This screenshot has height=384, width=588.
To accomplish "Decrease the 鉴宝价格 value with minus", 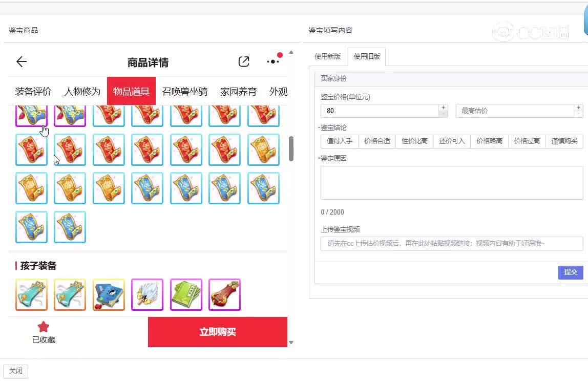I will coord(443,114).
